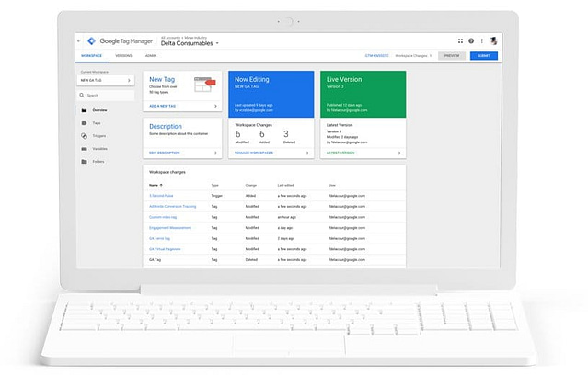Click the New Tag card title

162,79
